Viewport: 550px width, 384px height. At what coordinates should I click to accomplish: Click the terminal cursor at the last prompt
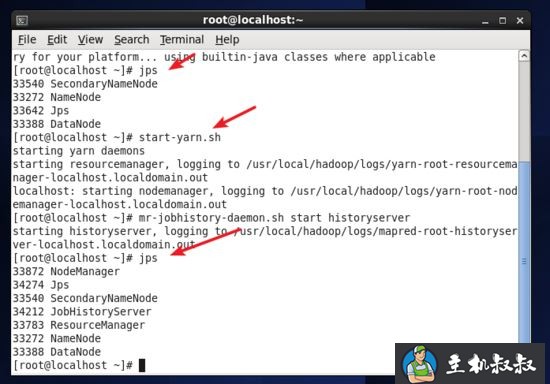tap(142, 365)
